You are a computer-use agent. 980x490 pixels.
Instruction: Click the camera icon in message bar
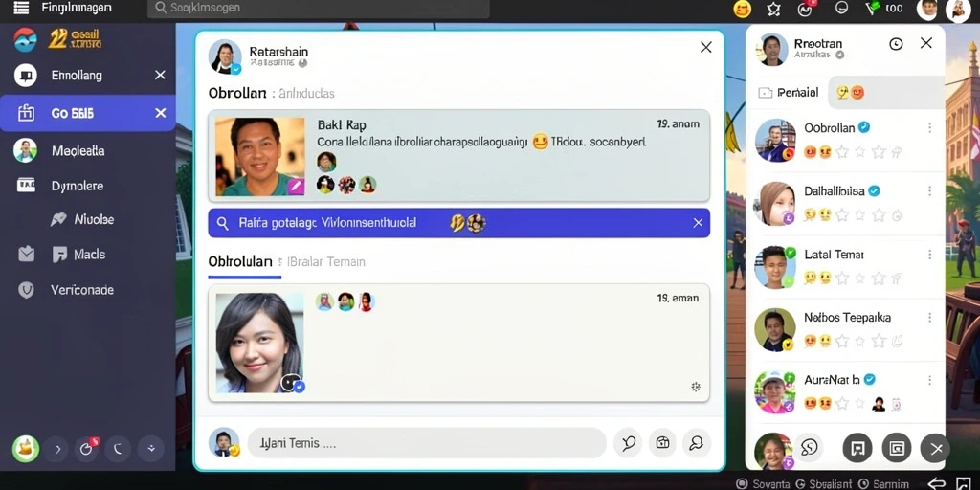(x=662, y=443)
